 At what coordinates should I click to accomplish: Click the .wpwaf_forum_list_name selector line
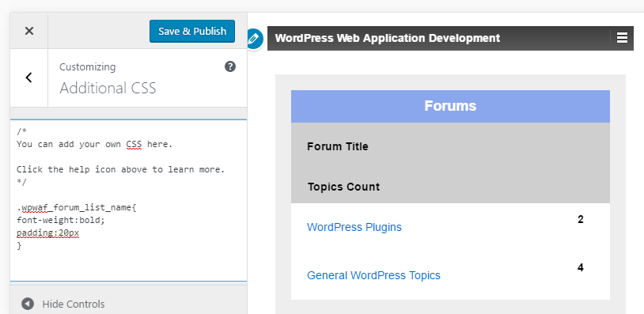(x=77, y=207)
